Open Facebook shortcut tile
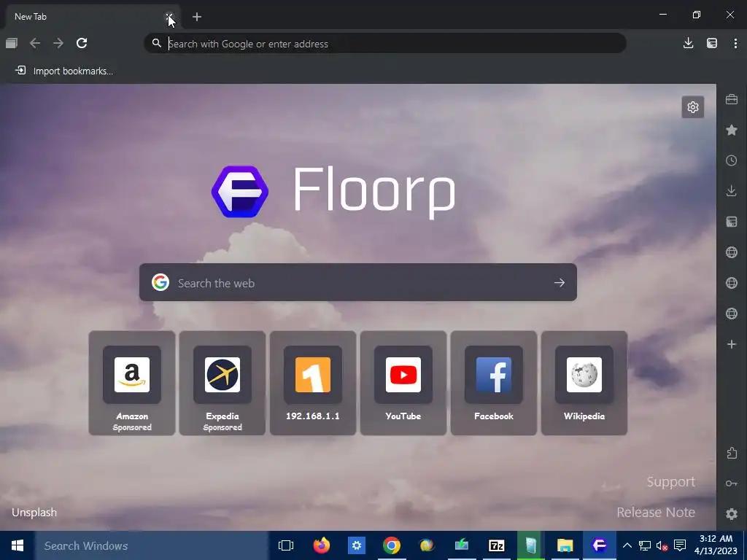 494,383
